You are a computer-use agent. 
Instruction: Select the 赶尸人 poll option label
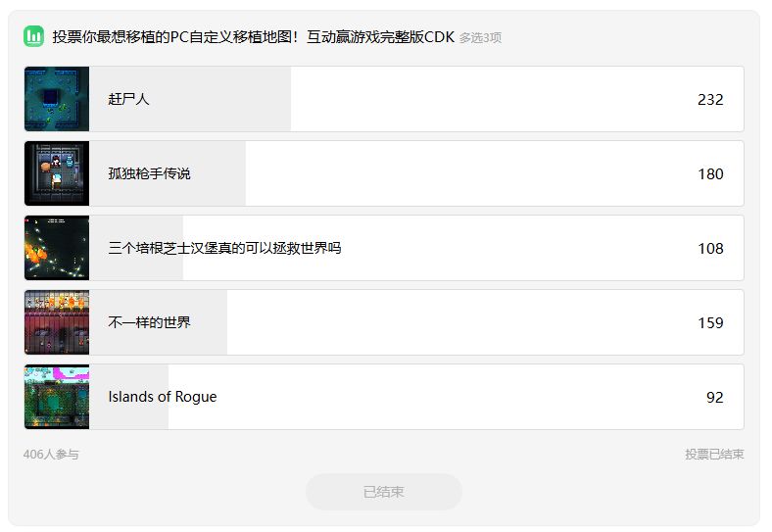click(128, 99)
